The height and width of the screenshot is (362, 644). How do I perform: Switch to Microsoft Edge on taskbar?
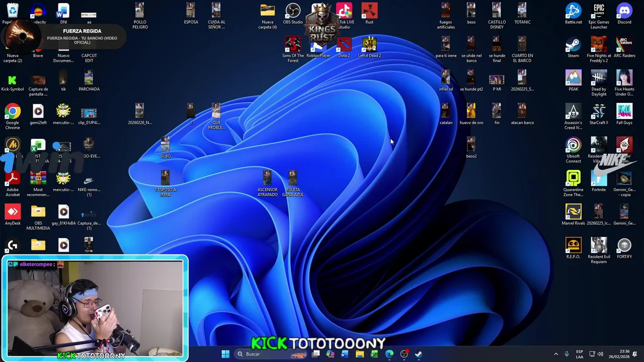(389, 354)
